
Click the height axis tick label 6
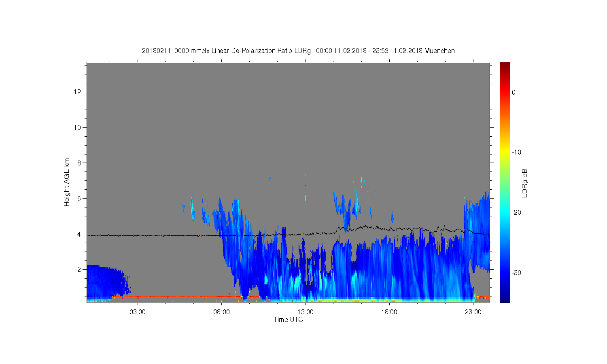(79, 198)
